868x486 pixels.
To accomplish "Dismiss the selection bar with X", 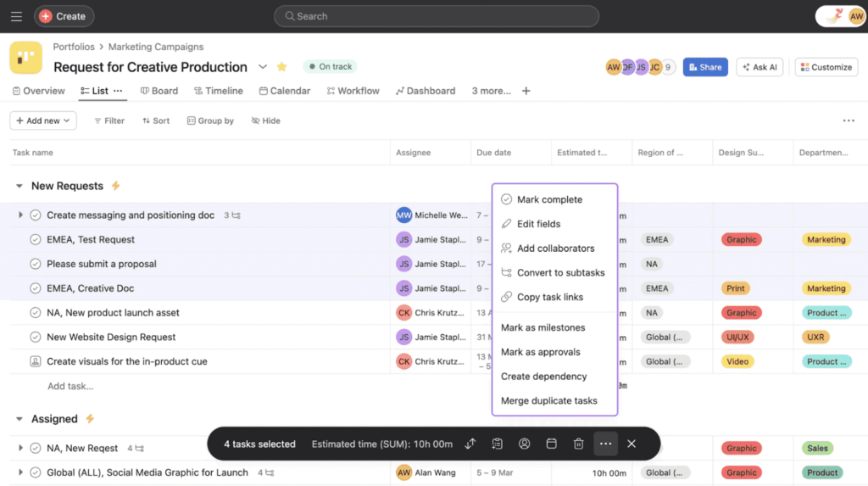I will pos(632,444).
